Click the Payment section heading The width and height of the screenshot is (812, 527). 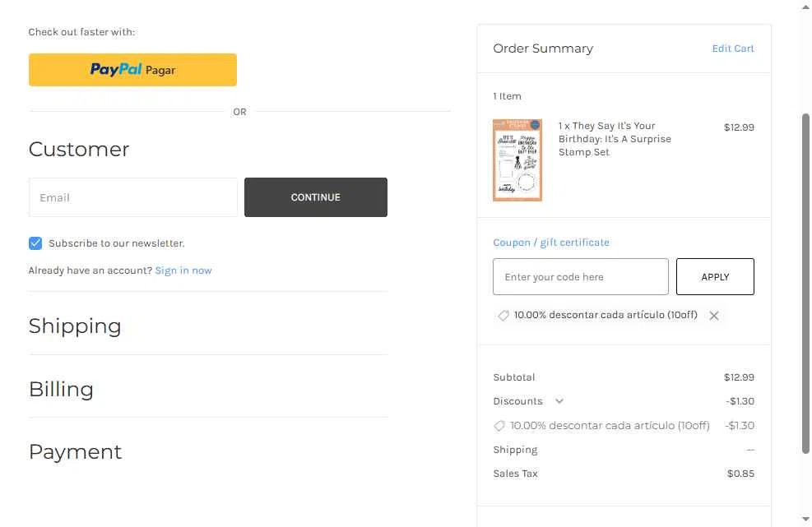tap(75, 452)
